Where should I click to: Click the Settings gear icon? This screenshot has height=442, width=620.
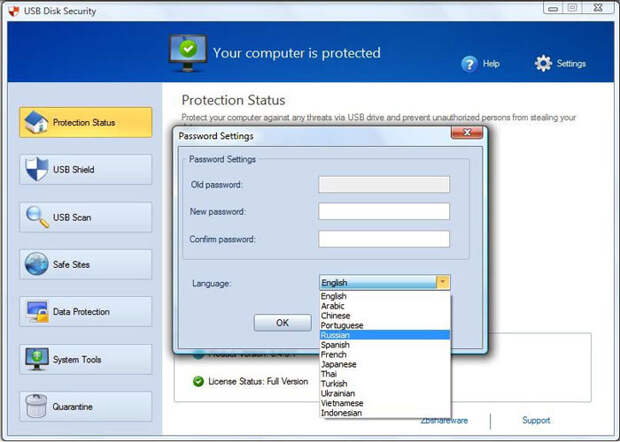[543, 63]
